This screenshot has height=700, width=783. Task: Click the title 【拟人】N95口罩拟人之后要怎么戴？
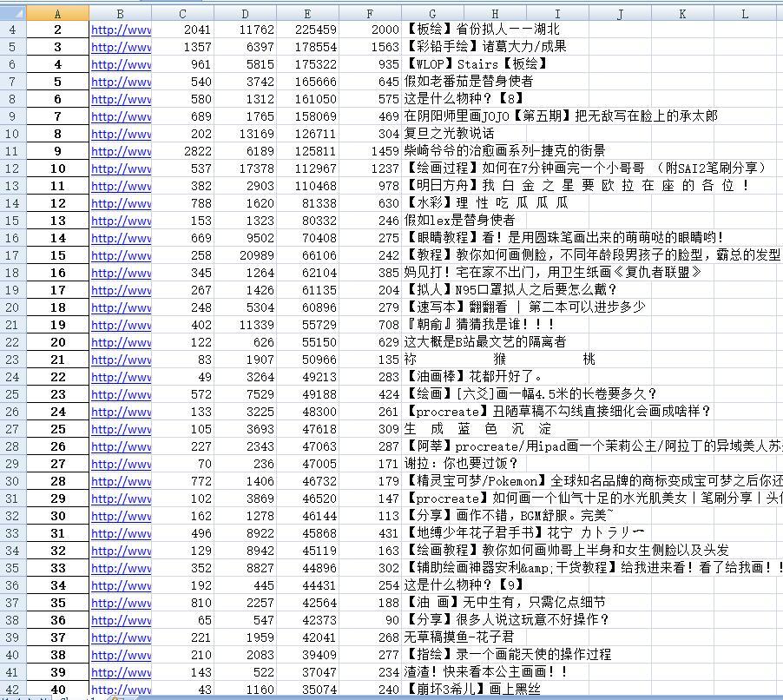(511, 289)
